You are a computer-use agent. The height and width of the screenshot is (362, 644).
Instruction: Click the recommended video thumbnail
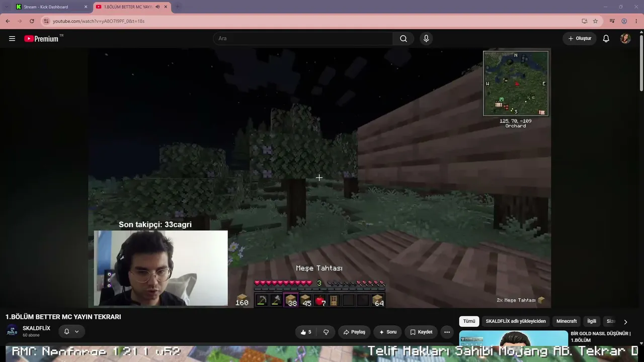513,339
